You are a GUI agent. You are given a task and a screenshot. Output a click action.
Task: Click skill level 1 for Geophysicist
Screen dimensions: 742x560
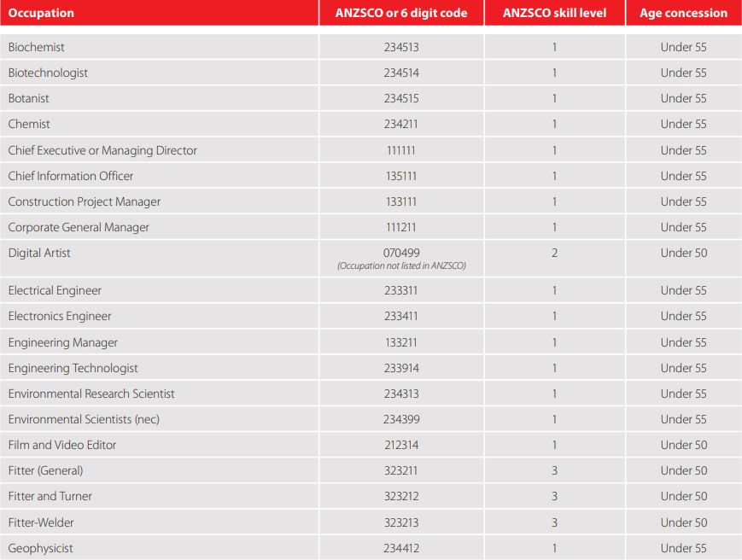(x=555, y=548)
